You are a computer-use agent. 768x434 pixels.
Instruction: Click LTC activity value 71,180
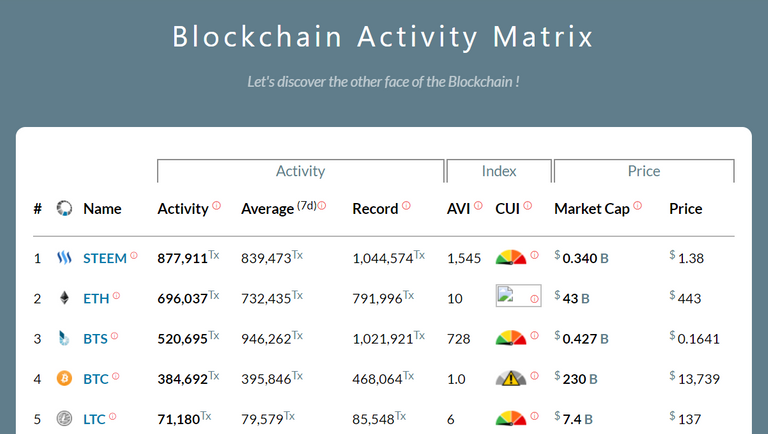(x=179, y=419)
